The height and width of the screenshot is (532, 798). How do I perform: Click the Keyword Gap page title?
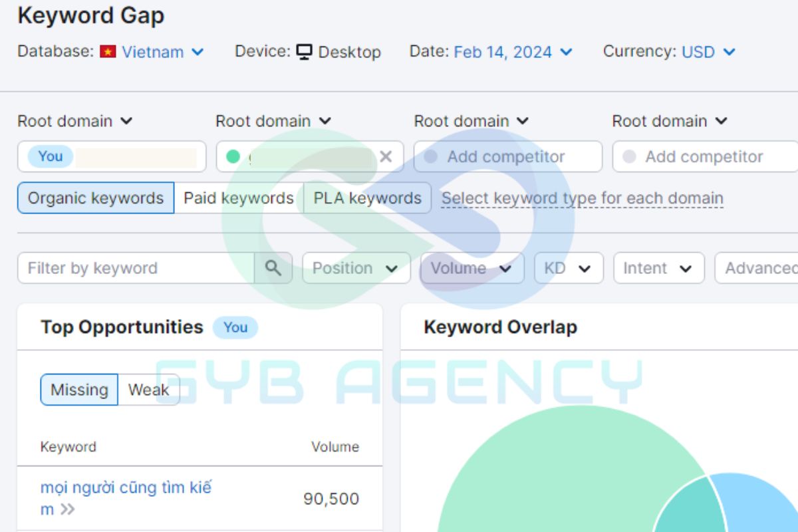[90, 16]
